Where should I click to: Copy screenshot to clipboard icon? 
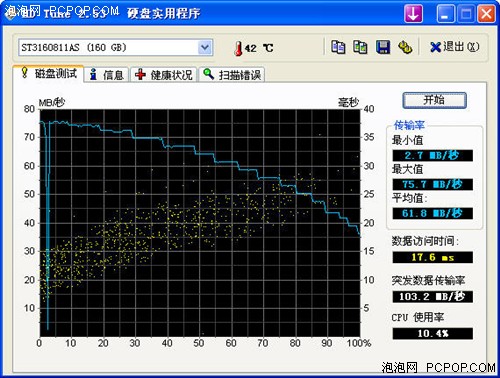tap(360, 47)
